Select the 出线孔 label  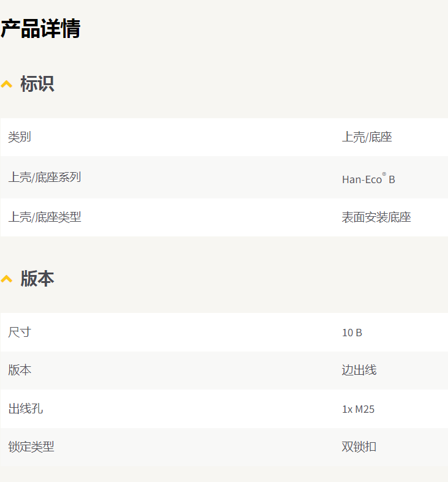click(26, 409)
